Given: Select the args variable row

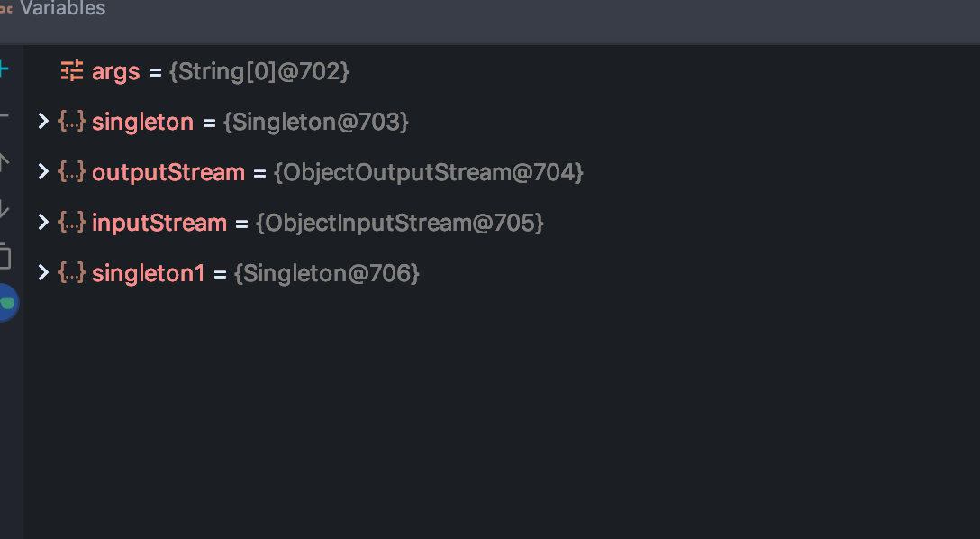Looking at the screenshot, I should click(502, 71).
